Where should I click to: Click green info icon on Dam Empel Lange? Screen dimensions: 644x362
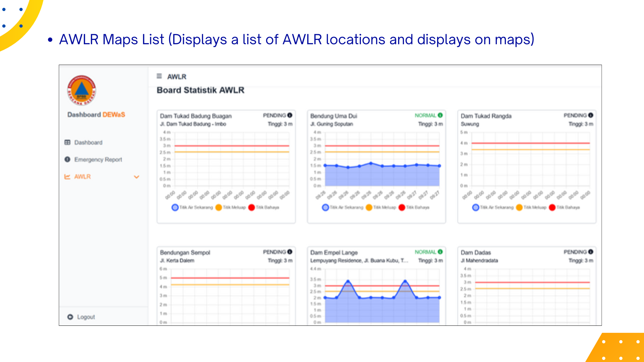[440, 252]
